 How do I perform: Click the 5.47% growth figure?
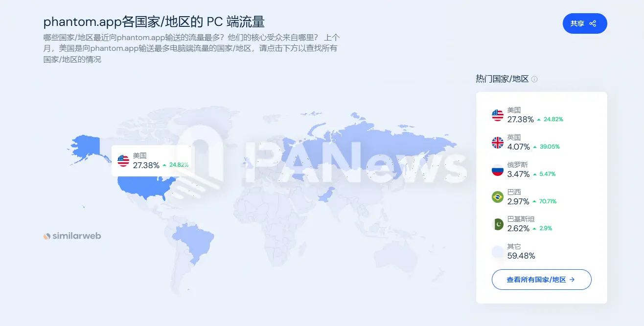click(x=547, y=174)
